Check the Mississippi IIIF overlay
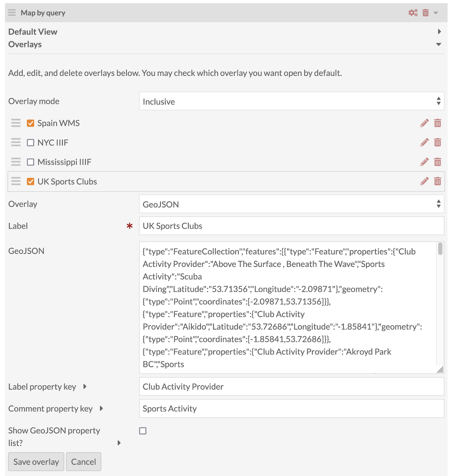 (x=30, y=162)
